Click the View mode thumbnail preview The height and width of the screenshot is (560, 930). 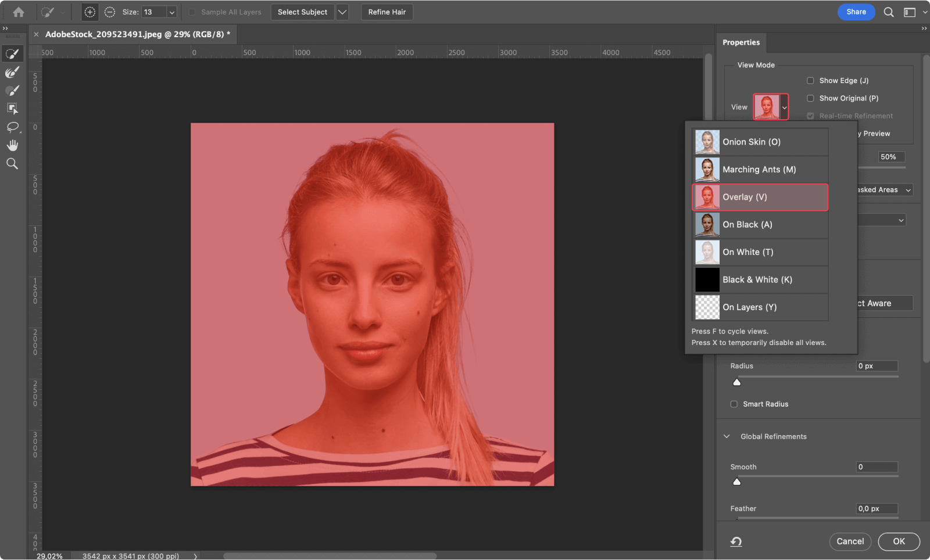point(767,107)
